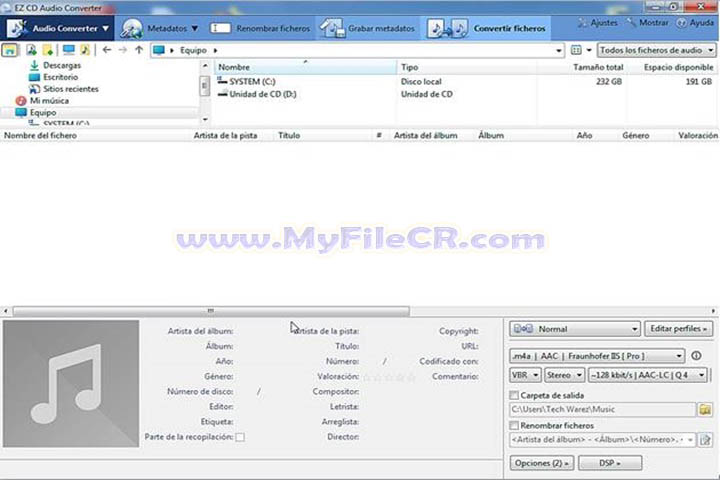Click the Grabar metadatos toolbar button
720x480 pixels.
point(367,28)
